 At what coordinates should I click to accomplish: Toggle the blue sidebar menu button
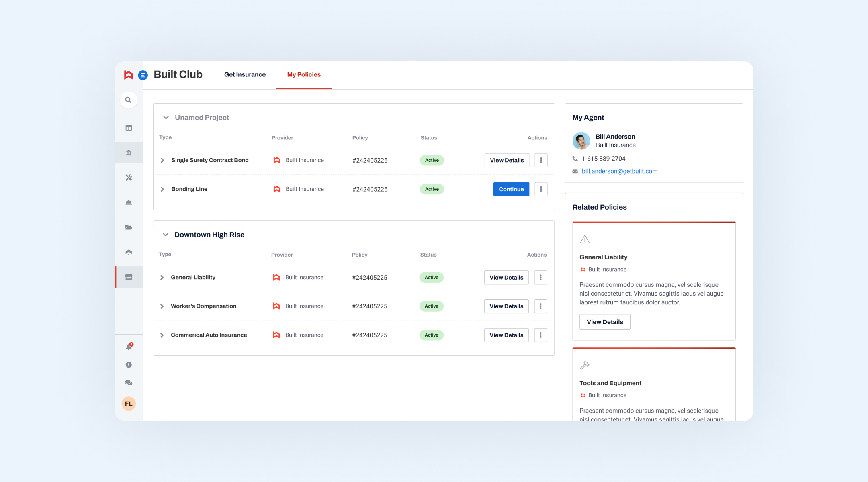click(143, 75)
